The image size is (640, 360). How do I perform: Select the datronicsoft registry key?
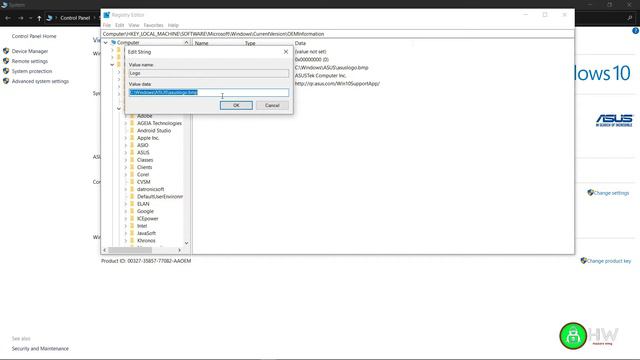(151, 189)
